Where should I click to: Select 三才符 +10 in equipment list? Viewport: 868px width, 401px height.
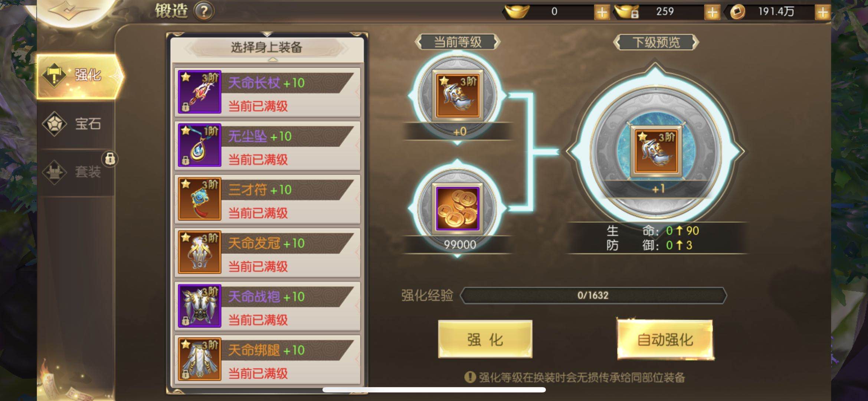[267, 199]
